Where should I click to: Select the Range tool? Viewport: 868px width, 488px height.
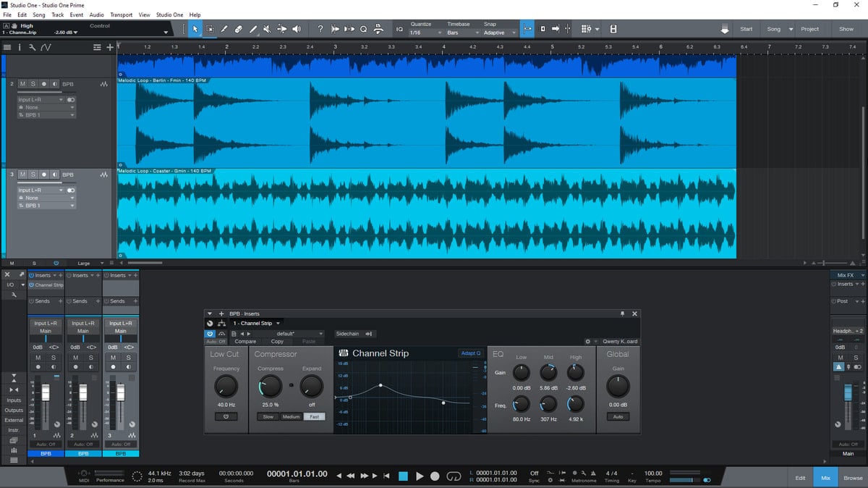[x=210, y=29]
